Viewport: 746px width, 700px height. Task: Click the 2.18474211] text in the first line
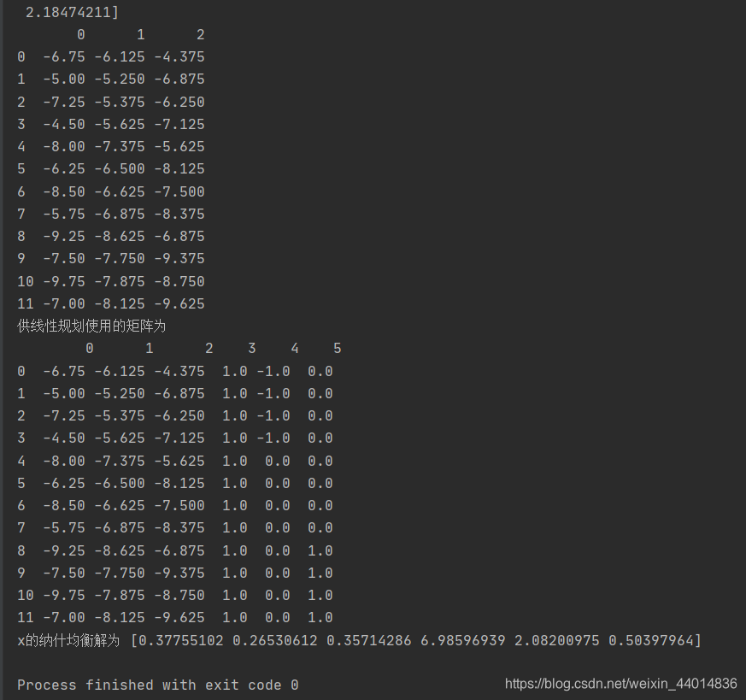pos(72,12)
